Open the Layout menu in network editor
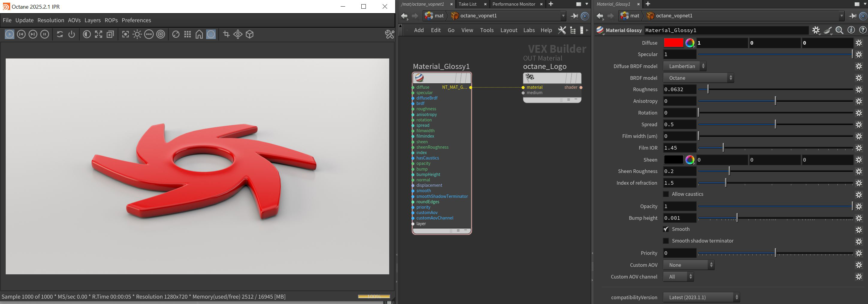The width and height of the screenshot is (868, 304). pyautogui.click(x=508, y=30)
